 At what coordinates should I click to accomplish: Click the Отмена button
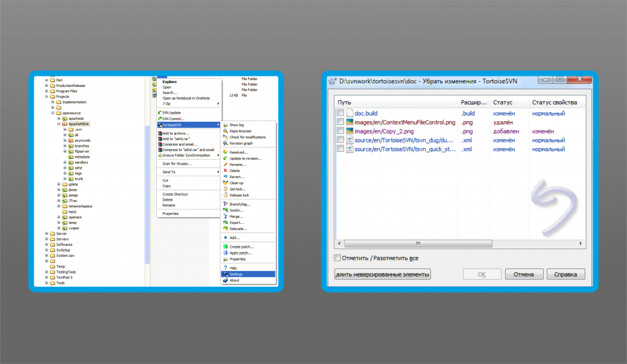524,275
